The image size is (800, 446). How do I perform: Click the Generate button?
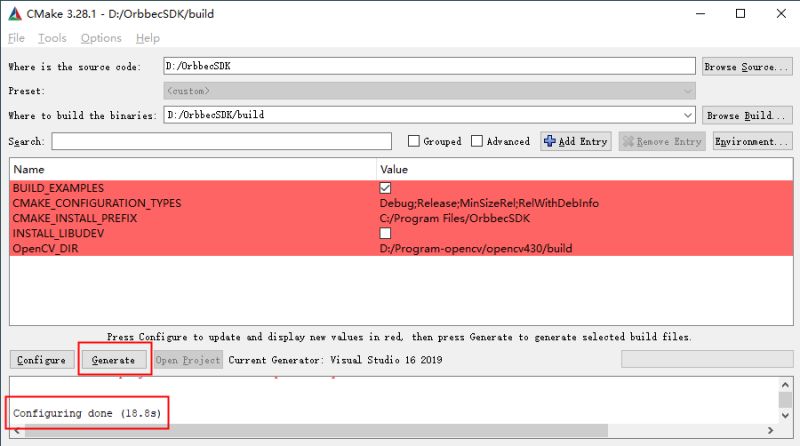[x=113, y=360]
